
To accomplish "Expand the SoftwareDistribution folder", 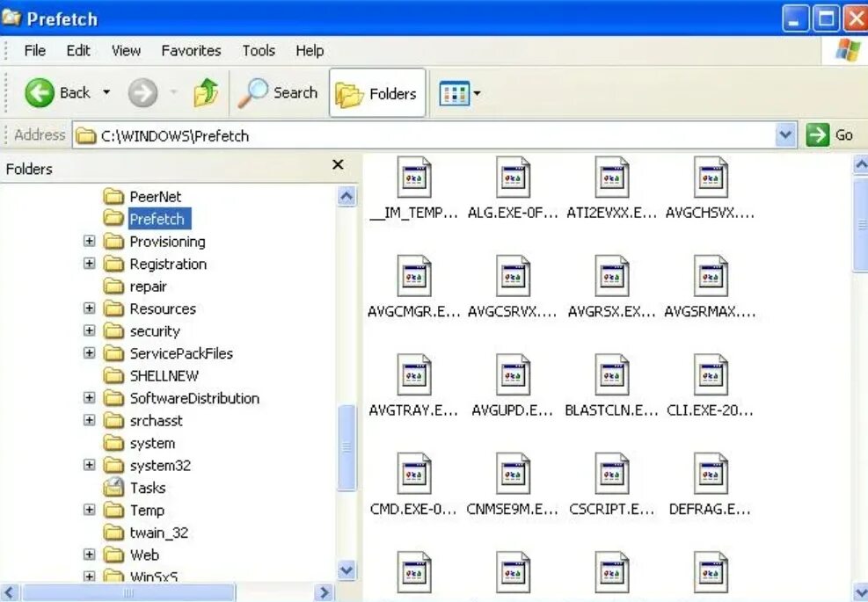I will [x=89, y=397].
